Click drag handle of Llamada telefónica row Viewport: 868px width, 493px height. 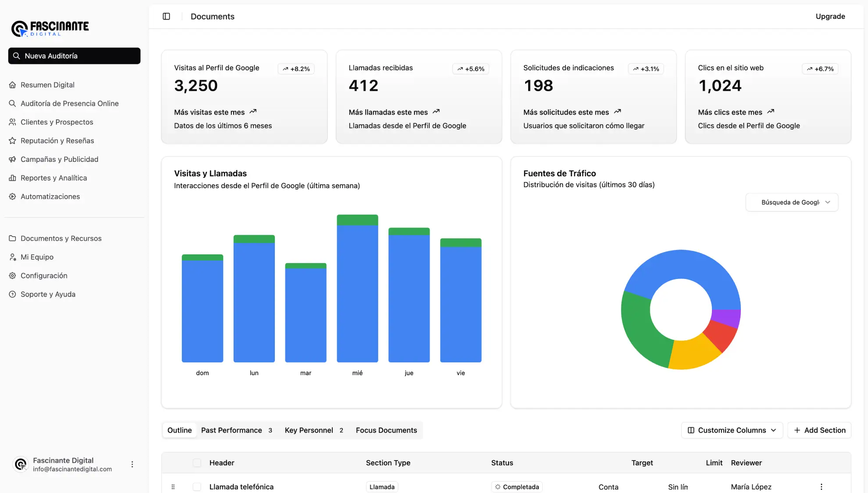(173, 487)
